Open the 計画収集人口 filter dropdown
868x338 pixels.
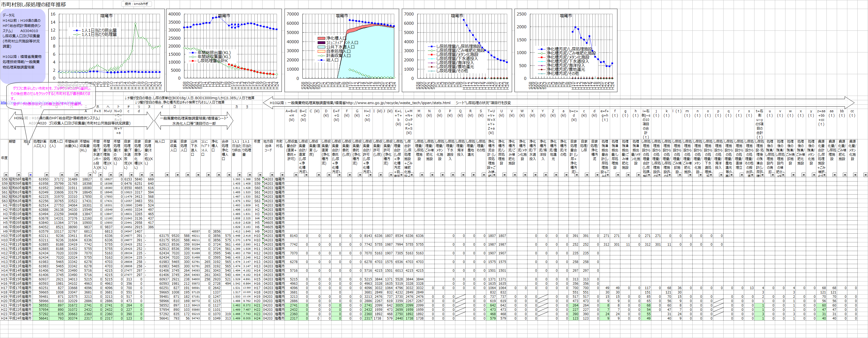click(x=178, y=175)
